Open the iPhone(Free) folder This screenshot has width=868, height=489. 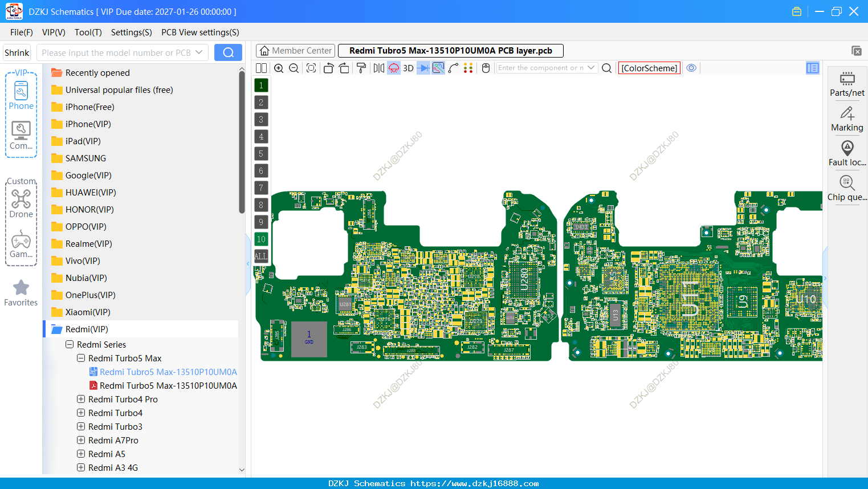click(x=83, y=107)
